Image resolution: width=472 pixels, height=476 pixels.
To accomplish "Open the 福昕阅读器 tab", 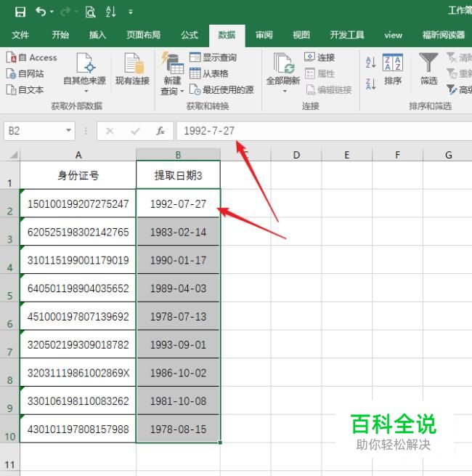I will 444,35.
